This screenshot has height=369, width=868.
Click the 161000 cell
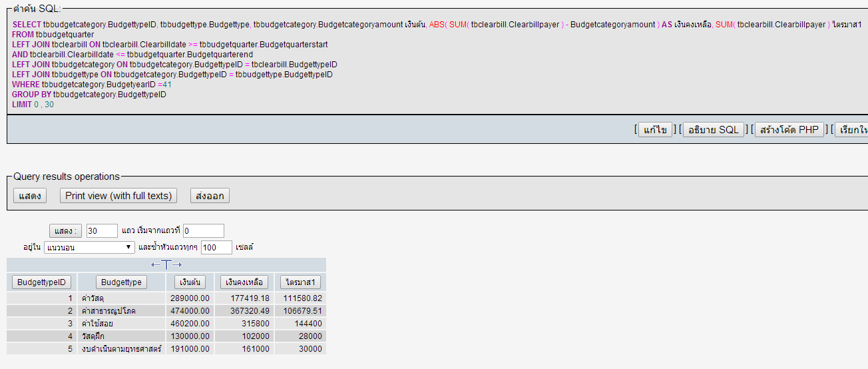point(244,349)
